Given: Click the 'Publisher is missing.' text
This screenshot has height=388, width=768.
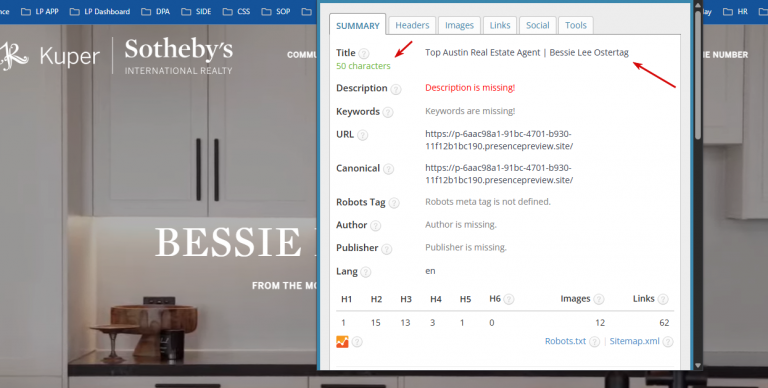Looking at the screenshot, I should (466, 247).
